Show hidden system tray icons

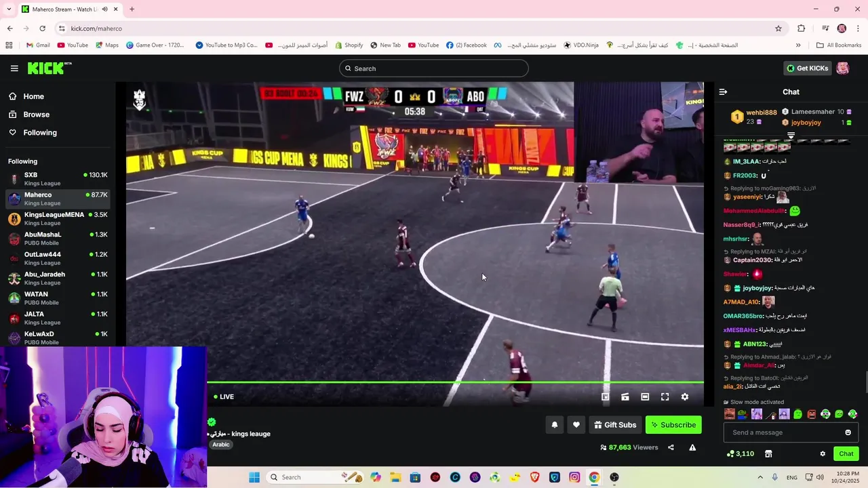[x=759, y=477]
